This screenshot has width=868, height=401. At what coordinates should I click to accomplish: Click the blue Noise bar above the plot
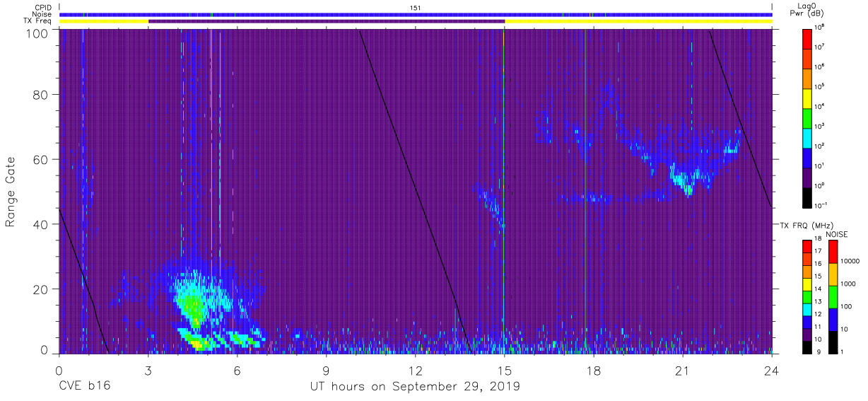coord(416,14)
